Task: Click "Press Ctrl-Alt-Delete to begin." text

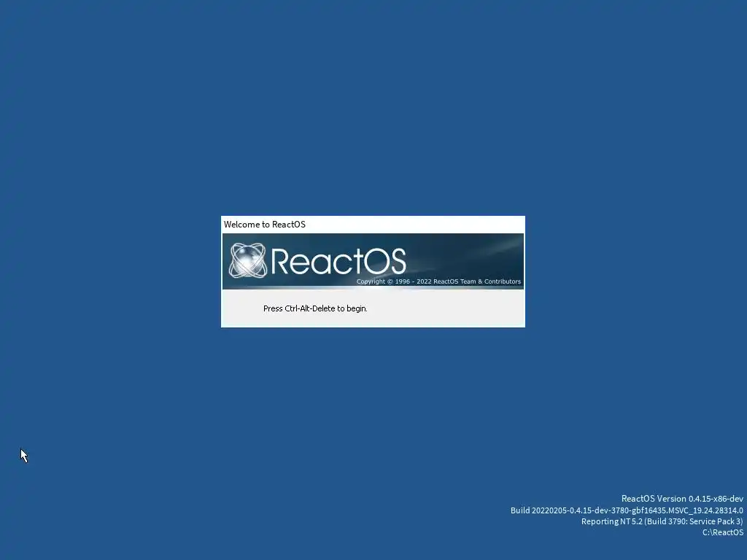Action: pyautogui.click(x=315, y=308)
